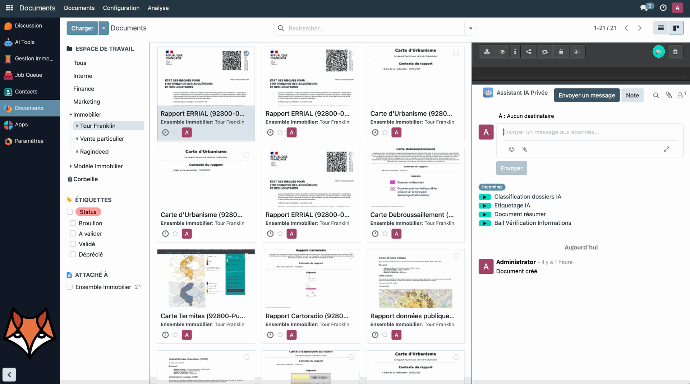
Task: Select the Rapport données publiques card circle
Action: click(x=456, y=256)
